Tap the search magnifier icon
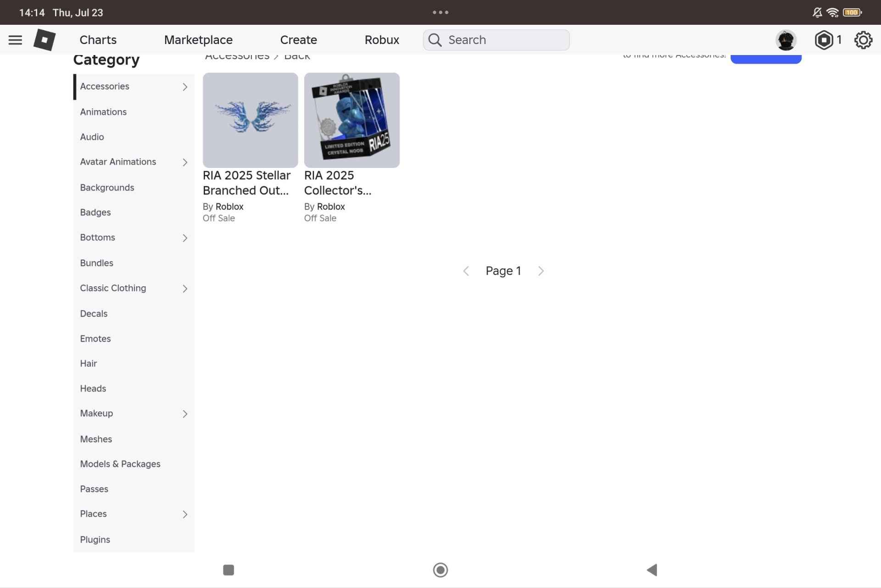This screenshot has height=588, width=881. [435, 40]
